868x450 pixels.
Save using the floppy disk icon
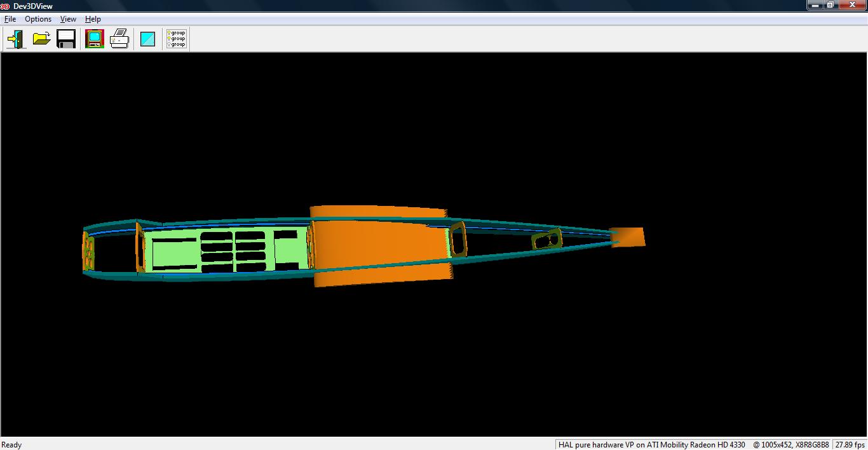[66, 39]
